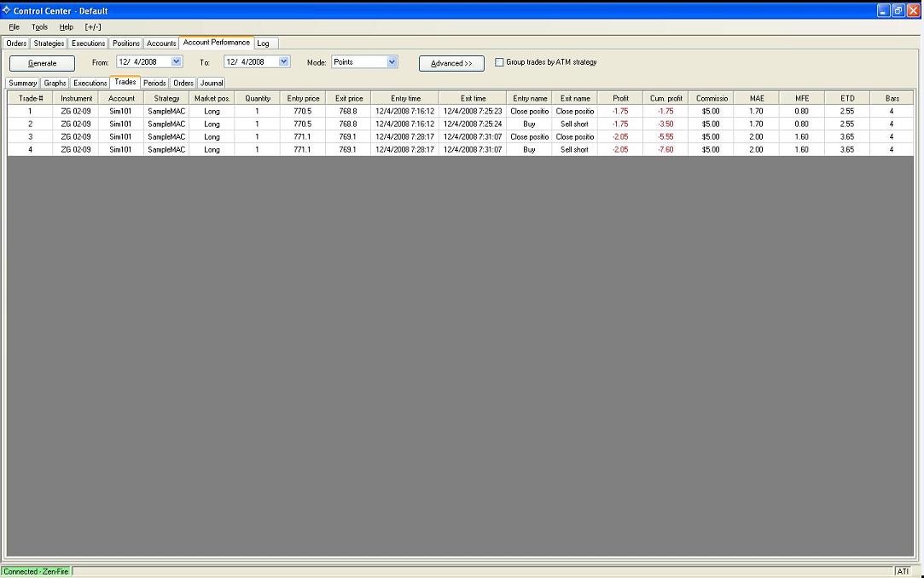
Task: Click the Bars column header
Action: (x=892, y=98)
